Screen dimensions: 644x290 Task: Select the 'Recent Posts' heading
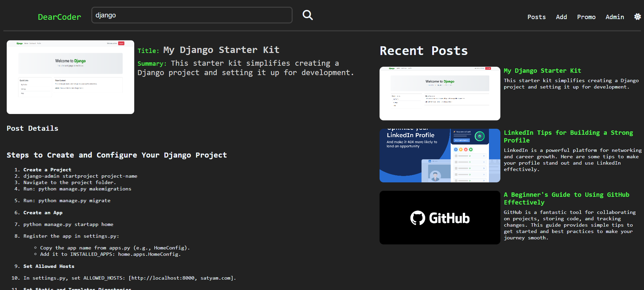pyautogui.click(x=424, y=51)
